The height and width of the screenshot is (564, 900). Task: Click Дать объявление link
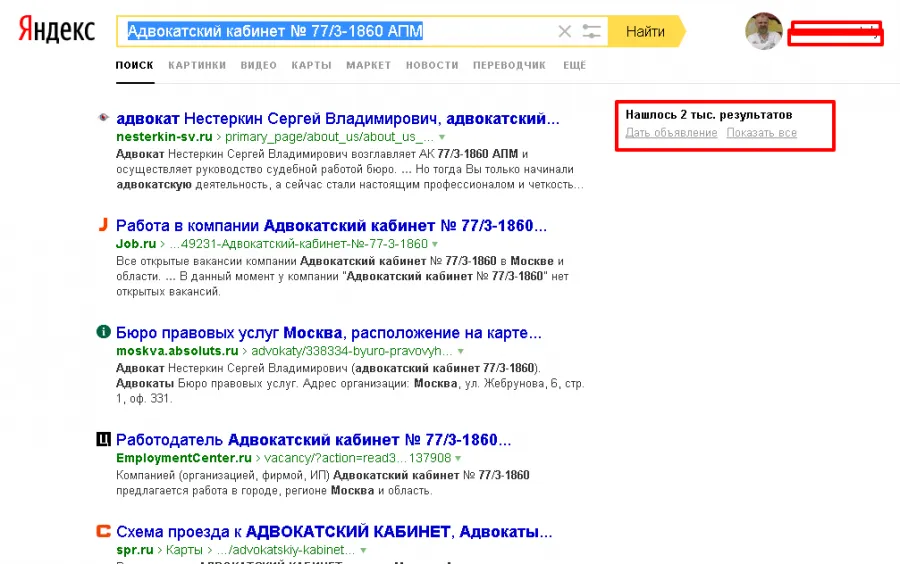tap(672, 133)
